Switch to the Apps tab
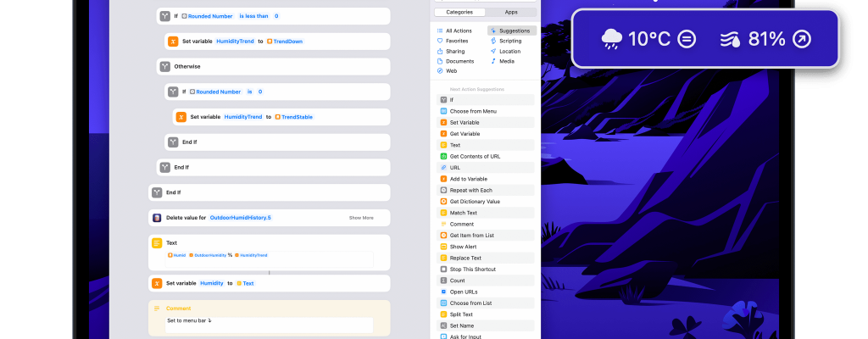The image size is (868, 339). coord(511,13)
